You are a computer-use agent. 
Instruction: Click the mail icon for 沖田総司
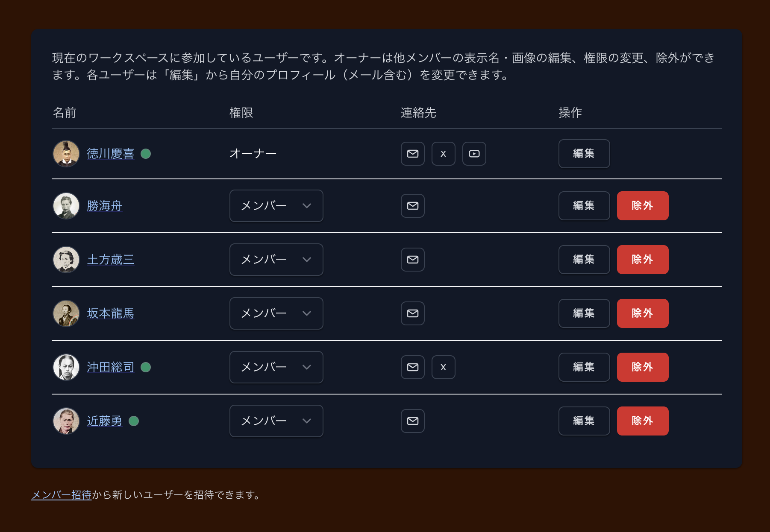pos(412,367)
